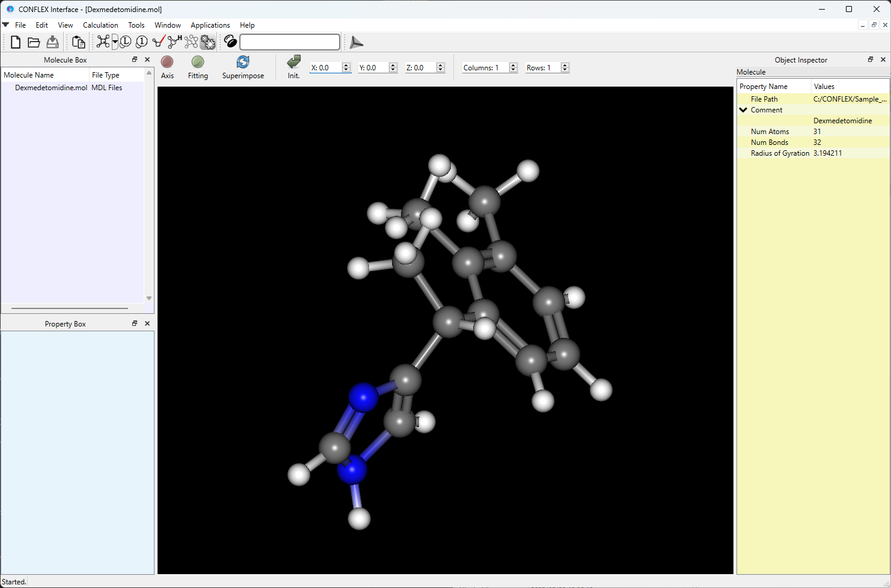
Task: Run the calculation with the arrow icon
Action: tap(356, 42)
